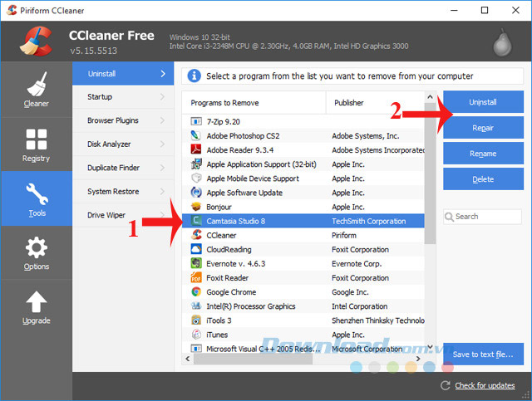Select the Google Inc. publisher cell
Image resolution: width=532 pixels, height=401 pixels.
tap(350, 292)
